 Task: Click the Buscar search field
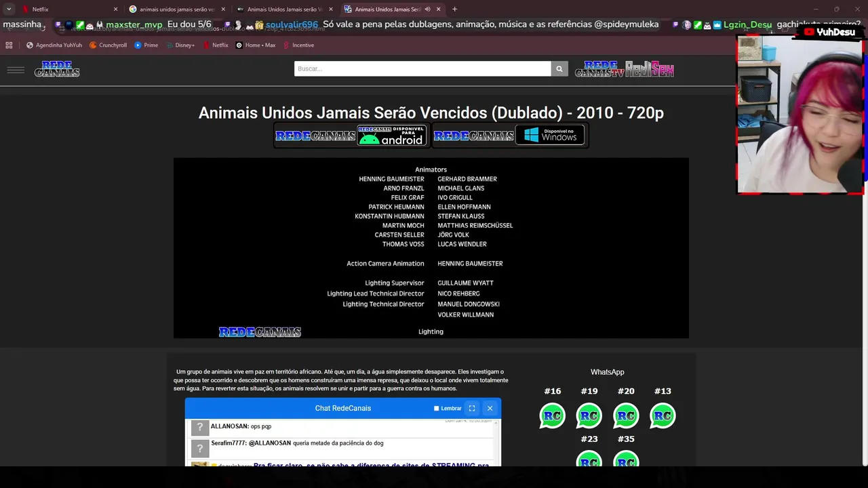pos(422,68)
